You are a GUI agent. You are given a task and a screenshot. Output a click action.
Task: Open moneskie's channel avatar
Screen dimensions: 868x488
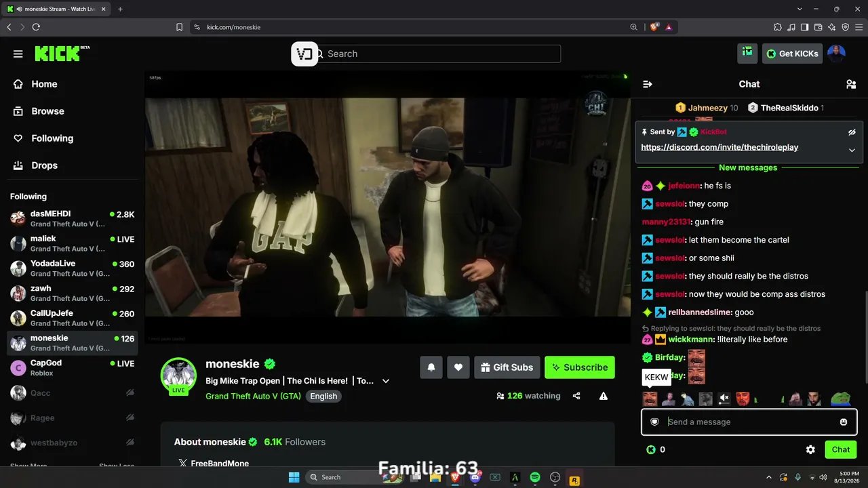[x=178, y=375]
